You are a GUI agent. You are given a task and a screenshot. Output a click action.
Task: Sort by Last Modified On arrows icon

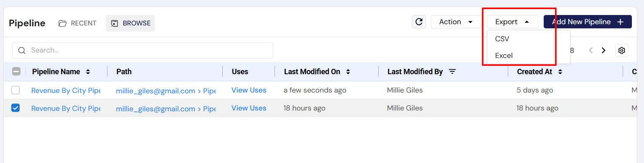coord(348,72)
